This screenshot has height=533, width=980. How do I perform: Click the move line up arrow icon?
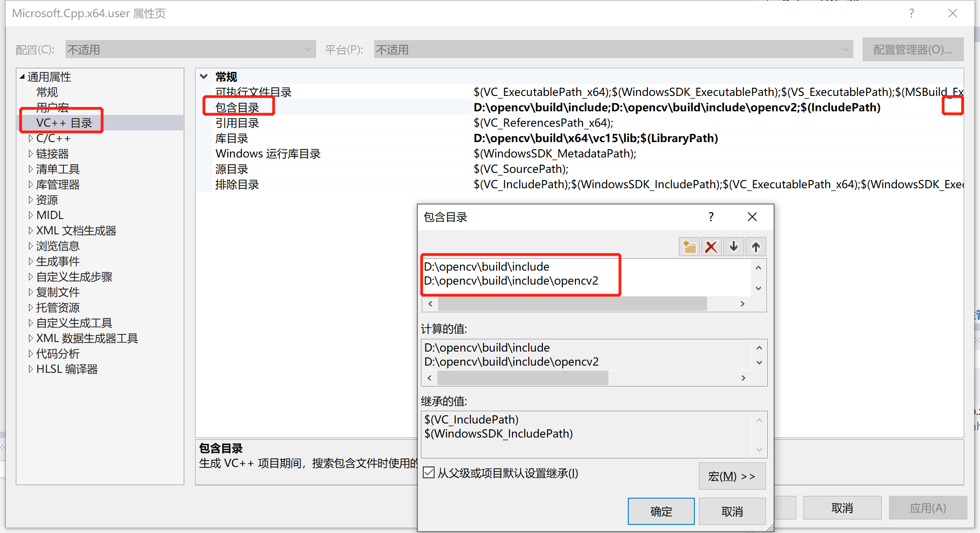click(x=755, y=247)
